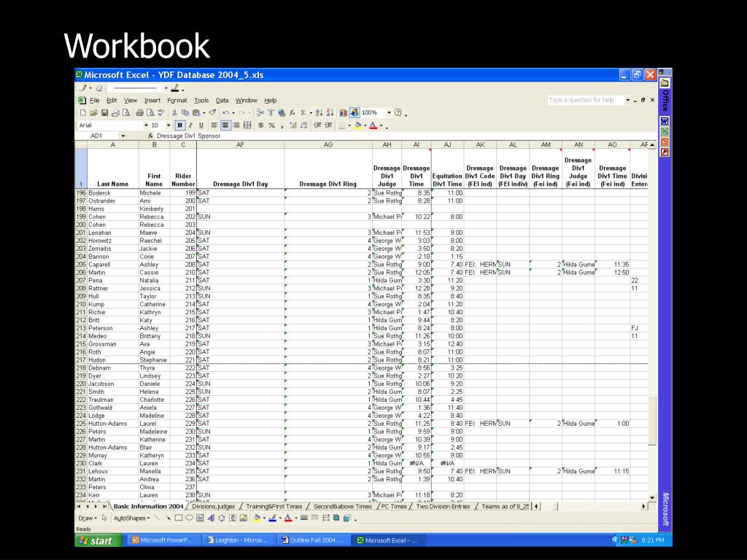The width and height of the screenshot is (747, 560).
Task: Click the New workbook icon
Action: pyautogui.click(x=83, y=113)
